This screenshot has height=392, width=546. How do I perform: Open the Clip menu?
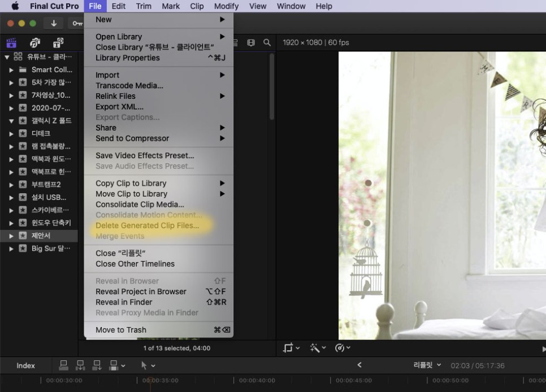(197, 6)
